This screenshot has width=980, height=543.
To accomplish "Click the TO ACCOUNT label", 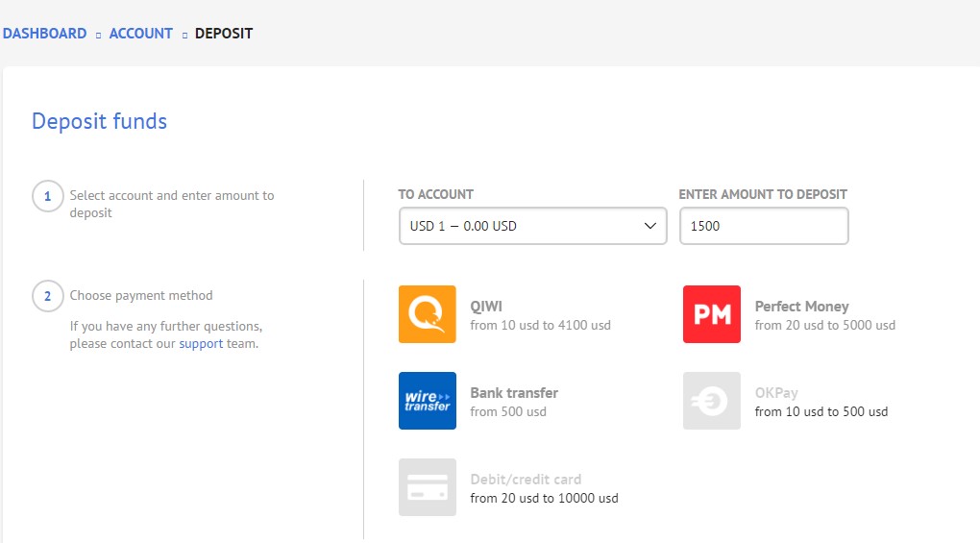I will (435, 194).
